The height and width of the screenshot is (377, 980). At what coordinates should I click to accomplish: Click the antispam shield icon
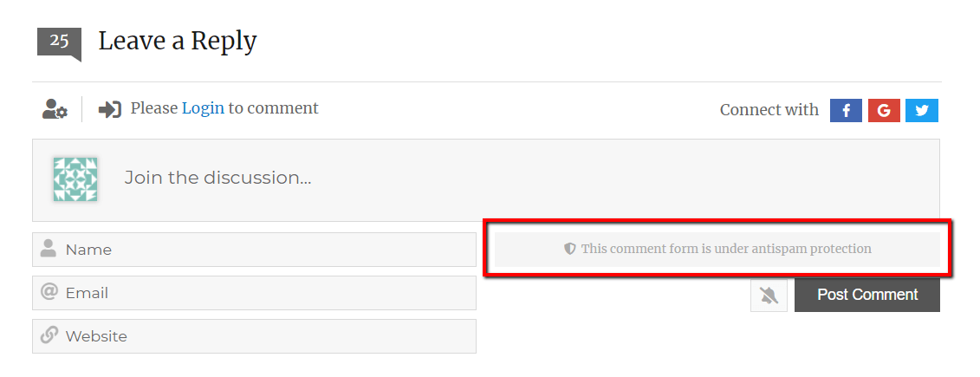click(x=570, y=249)
